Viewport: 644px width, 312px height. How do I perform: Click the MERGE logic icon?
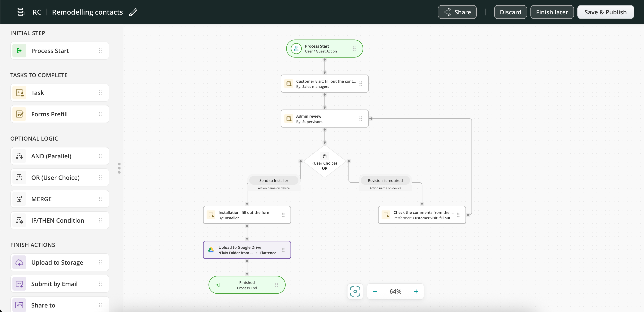point(19,199)
